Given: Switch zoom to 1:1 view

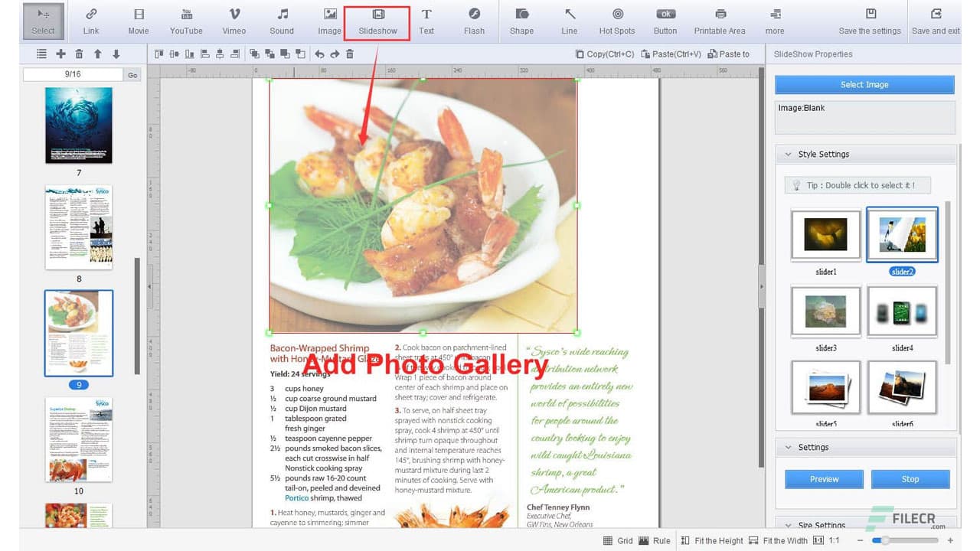Looking at the screenshot, I should pyautogui.click(x=831, y=540).
